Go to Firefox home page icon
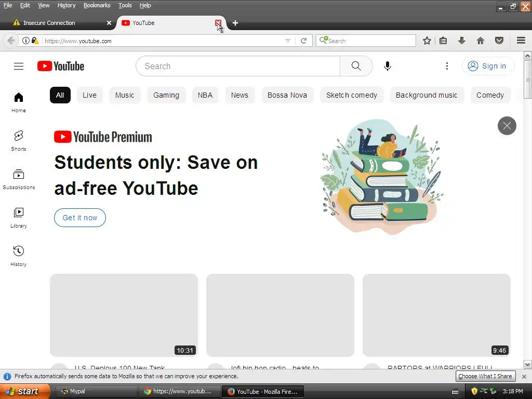 [481, 41]
